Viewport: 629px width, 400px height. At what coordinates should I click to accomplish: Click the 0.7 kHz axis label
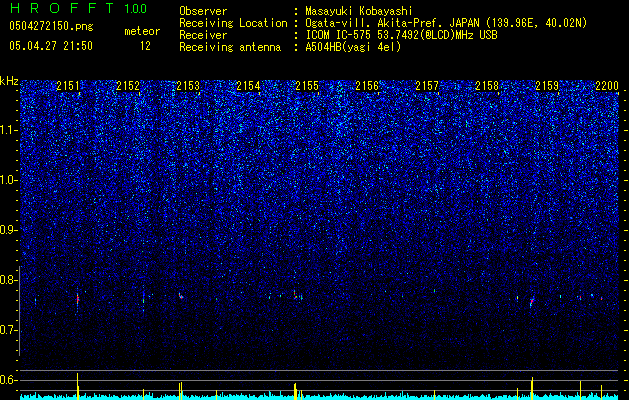(x=9, y=330)
